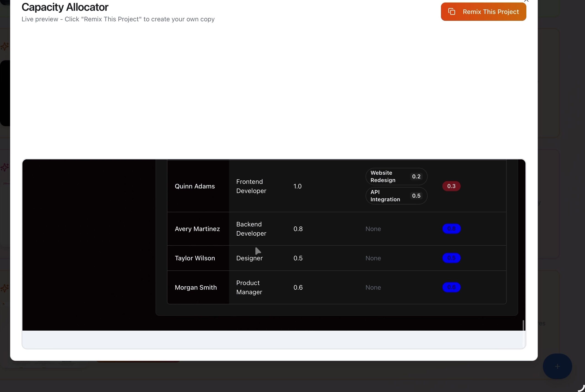Click Quinn Adams' red 0.3 availability badge
This screenshot has height=392, width=585.
pos(451,186)
